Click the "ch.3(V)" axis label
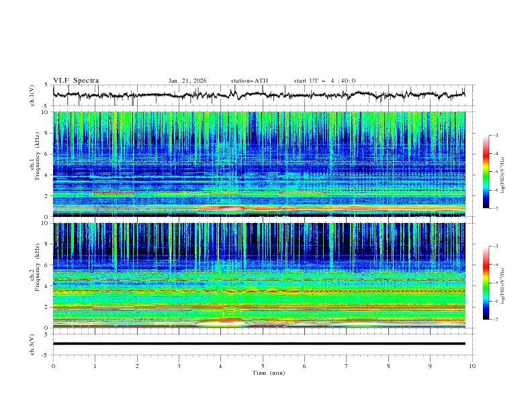Image resolution: width=532 pixels, height=411 pixels. click(32, 345)
